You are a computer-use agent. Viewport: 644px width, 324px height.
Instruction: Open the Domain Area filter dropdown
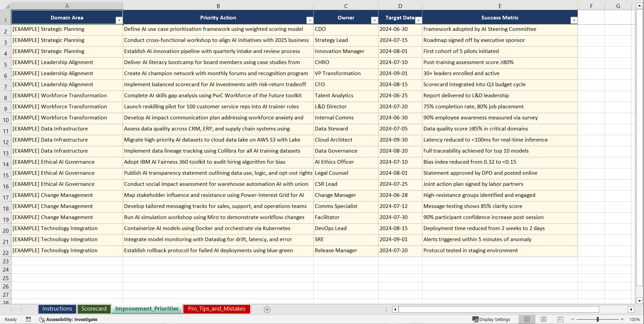(119, 20)
